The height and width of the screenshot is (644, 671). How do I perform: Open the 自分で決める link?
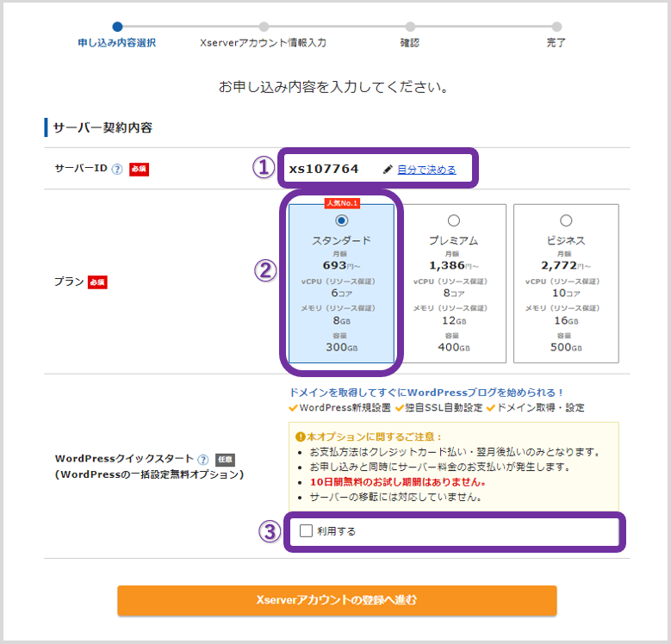click(426, 170)
